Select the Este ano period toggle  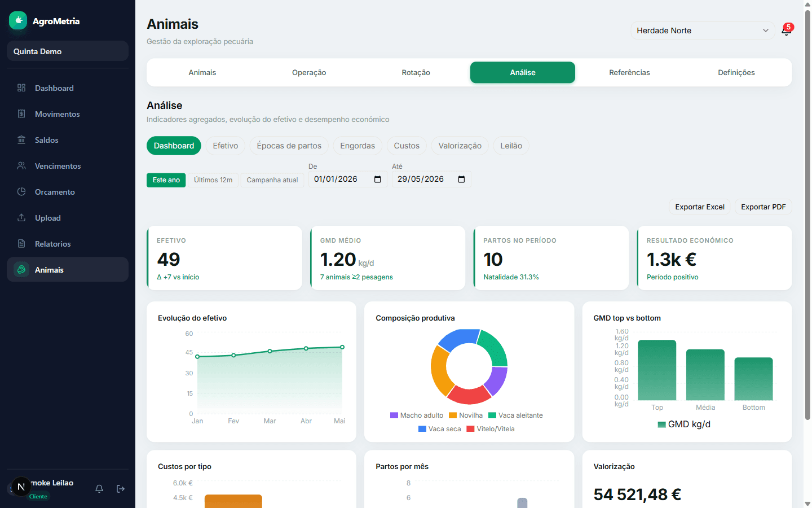[166, 180]
